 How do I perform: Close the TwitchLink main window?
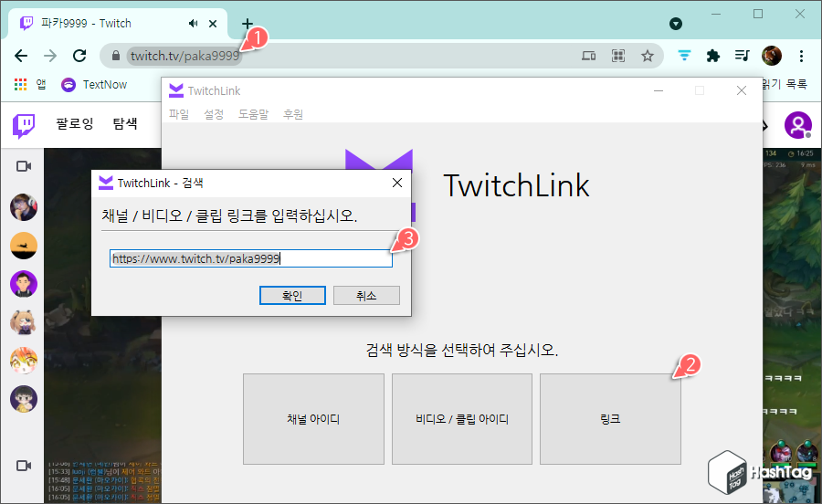742,90
